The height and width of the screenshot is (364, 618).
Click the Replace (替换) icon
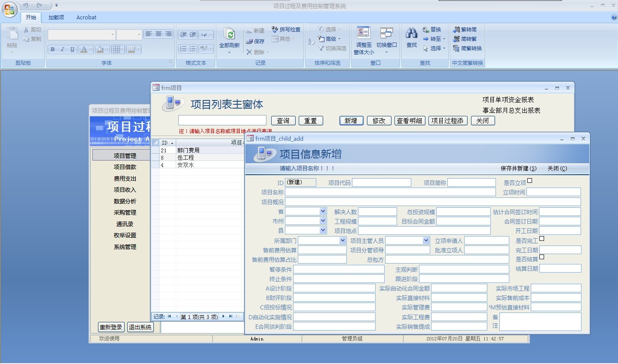coord(426,30)
